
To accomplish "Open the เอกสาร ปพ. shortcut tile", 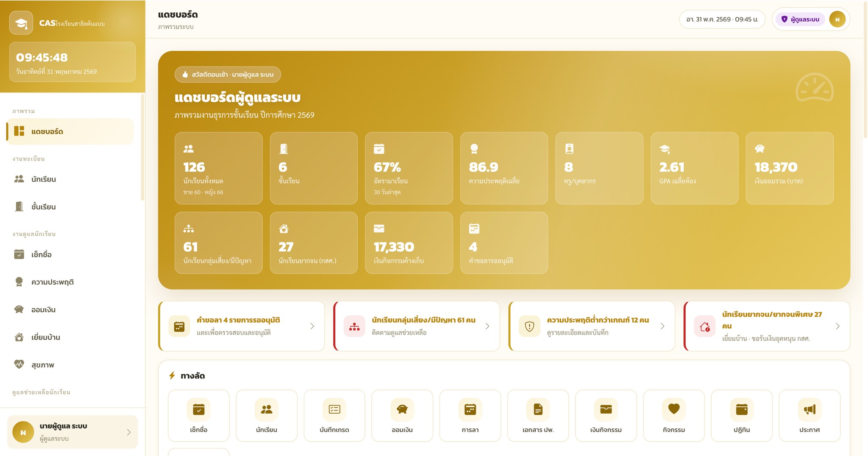I will (x=538, y=416).
